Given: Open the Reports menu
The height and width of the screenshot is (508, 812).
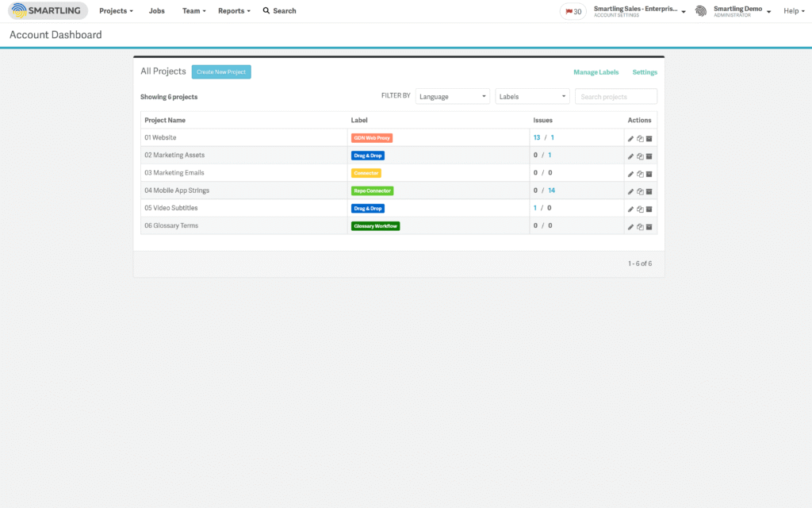Looking at the screenshot, I should (x=234, y=10).
